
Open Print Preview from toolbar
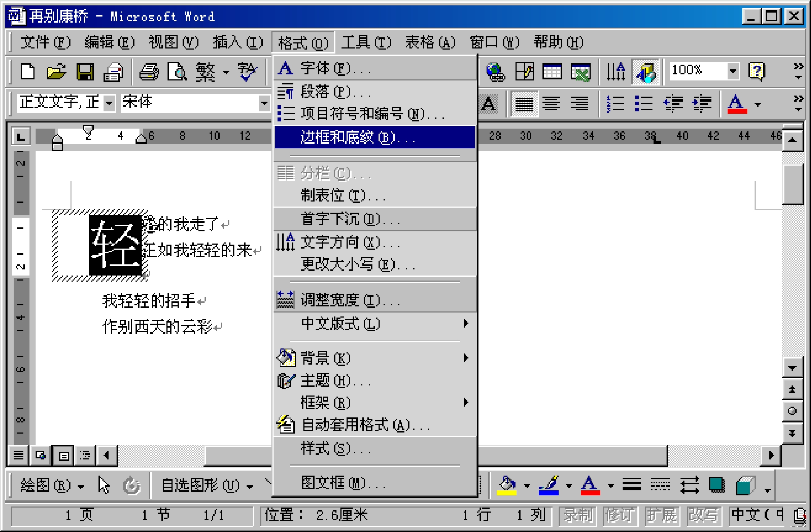177,72
